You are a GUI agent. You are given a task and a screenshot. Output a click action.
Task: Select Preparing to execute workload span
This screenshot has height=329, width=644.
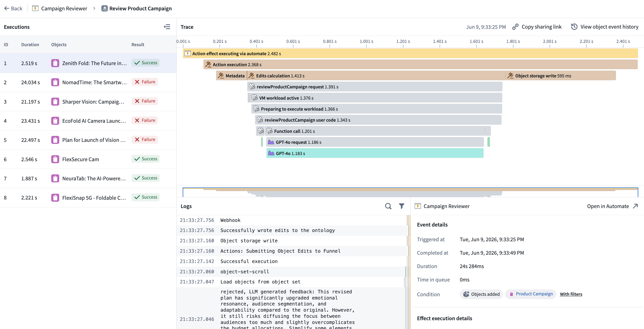[x=377, y=109]
